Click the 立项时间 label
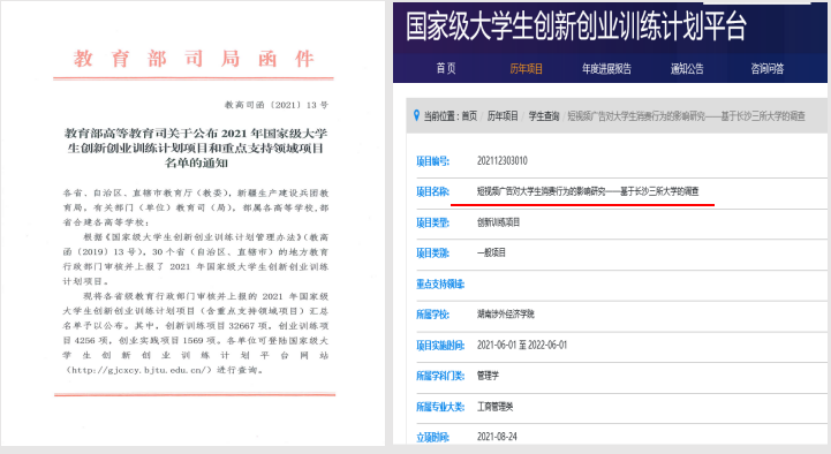 [433, 437]
